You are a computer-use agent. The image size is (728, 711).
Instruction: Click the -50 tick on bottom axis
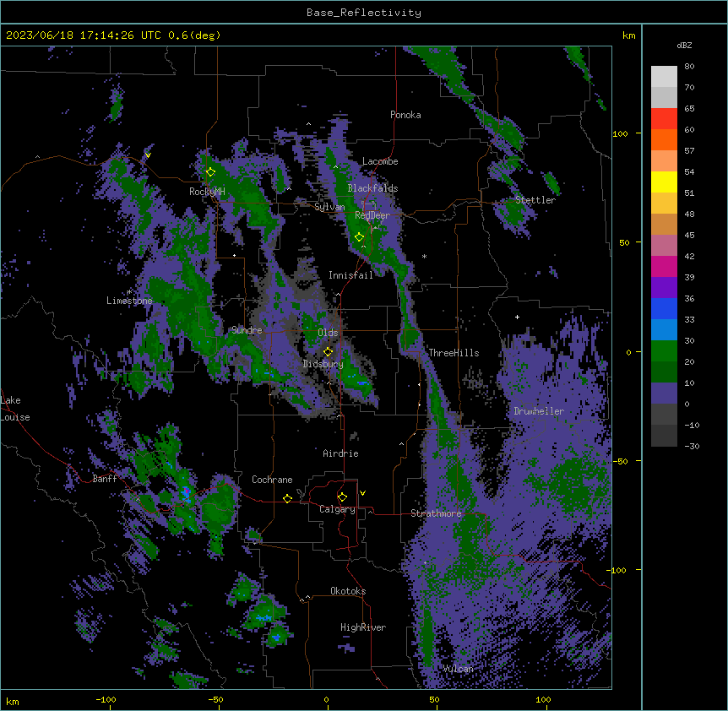pyautogui.click(x=215, y=700)
